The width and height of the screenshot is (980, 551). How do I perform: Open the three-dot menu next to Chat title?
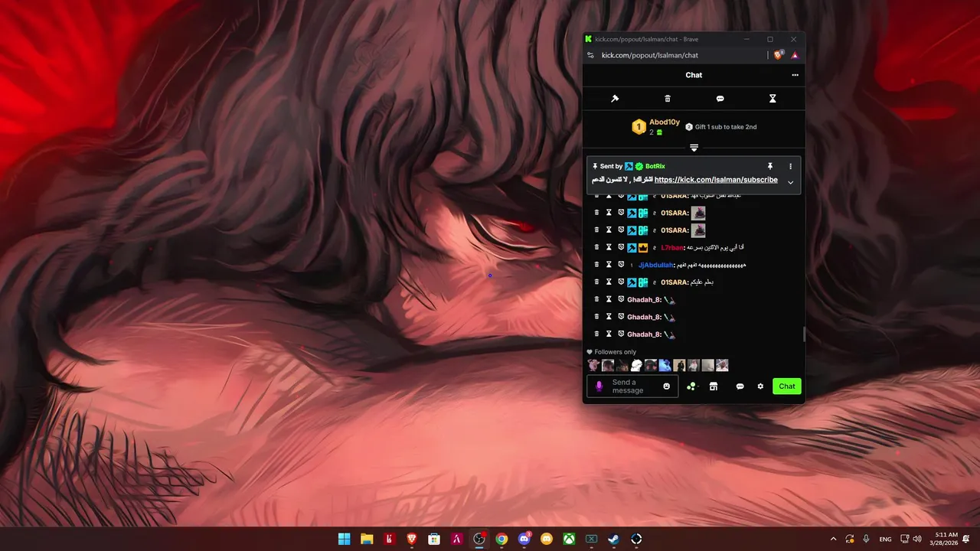coord(795,75)
